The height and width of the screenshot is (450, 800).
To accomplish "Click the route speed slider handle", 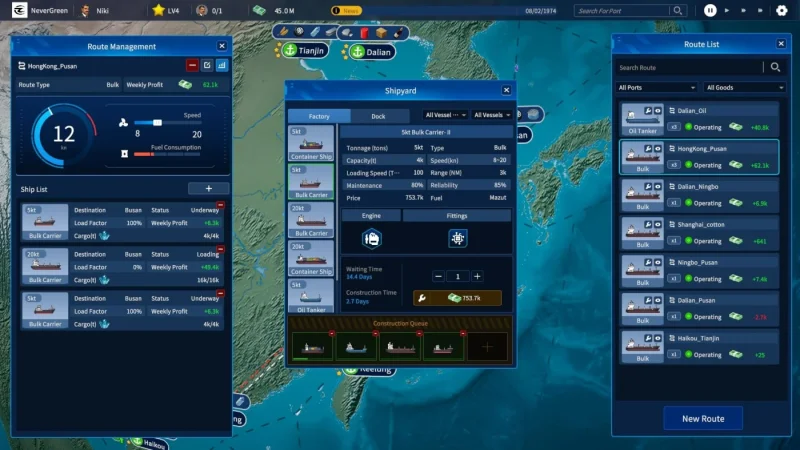I will (157, 123).
